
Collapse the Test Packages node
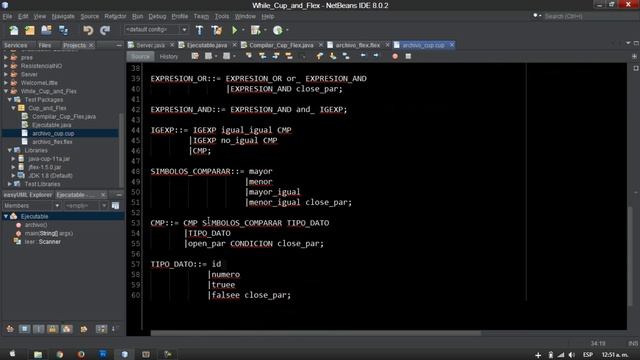(10, 100)
